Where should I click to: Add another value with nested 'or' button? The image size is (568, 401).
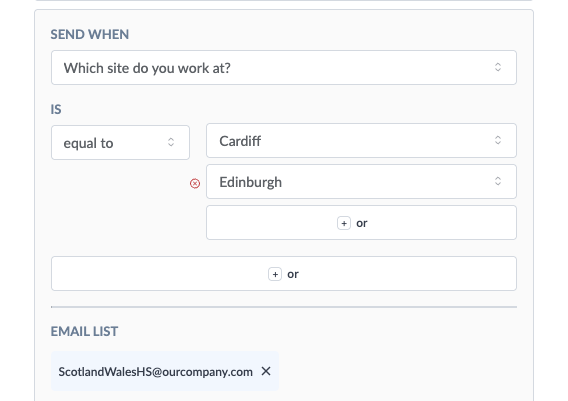(362, 223)
